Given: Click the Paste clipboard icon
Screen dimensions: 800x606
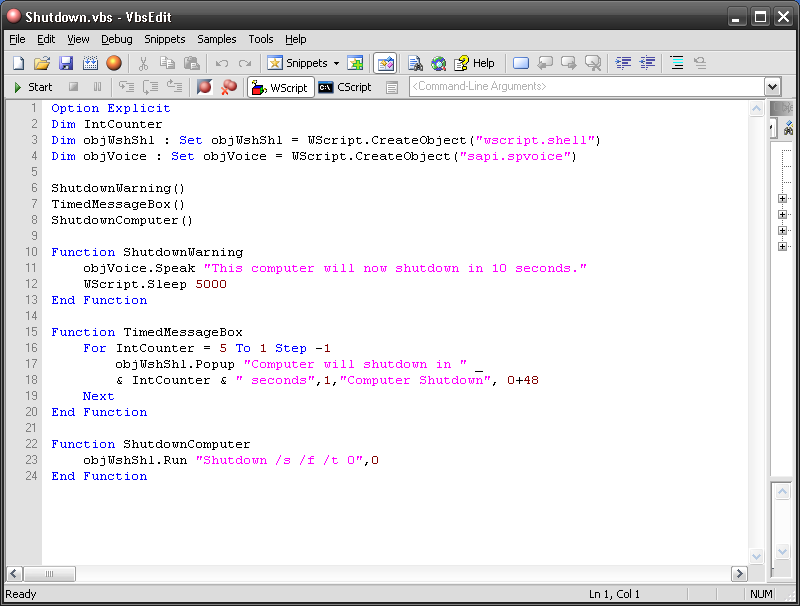Looking at the screenshot, I should click(x=191, y=63).
